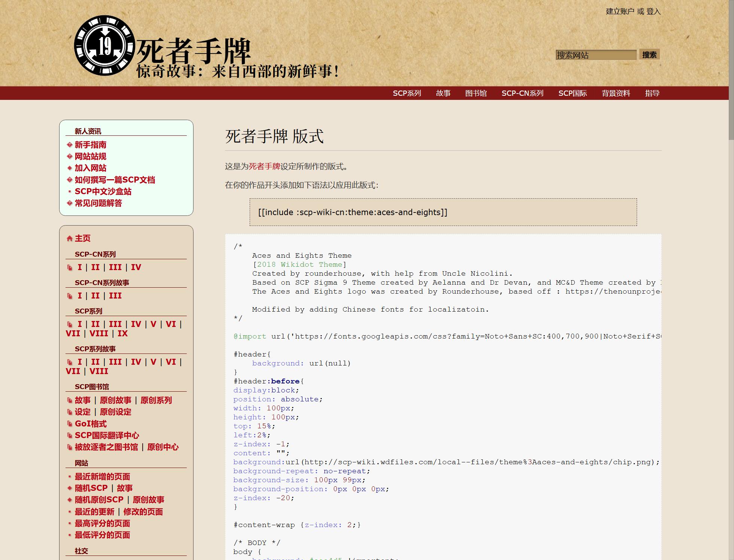
Task: Click the document icon beside GoI格式
Action: click(70, 424)
